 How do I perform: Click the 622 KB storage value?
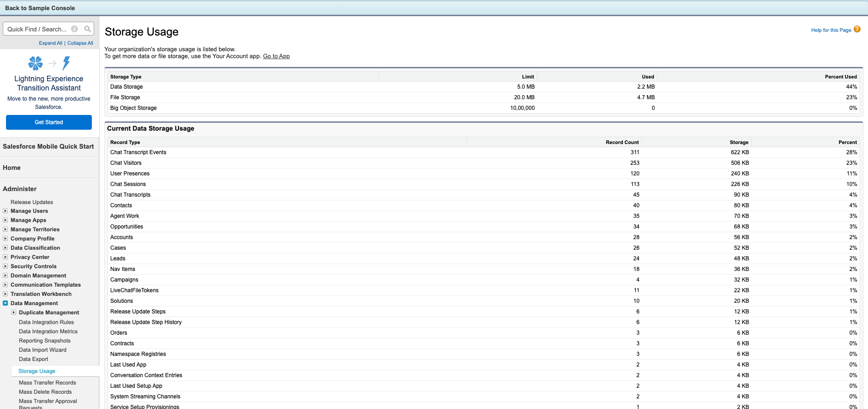click(740, 152)
